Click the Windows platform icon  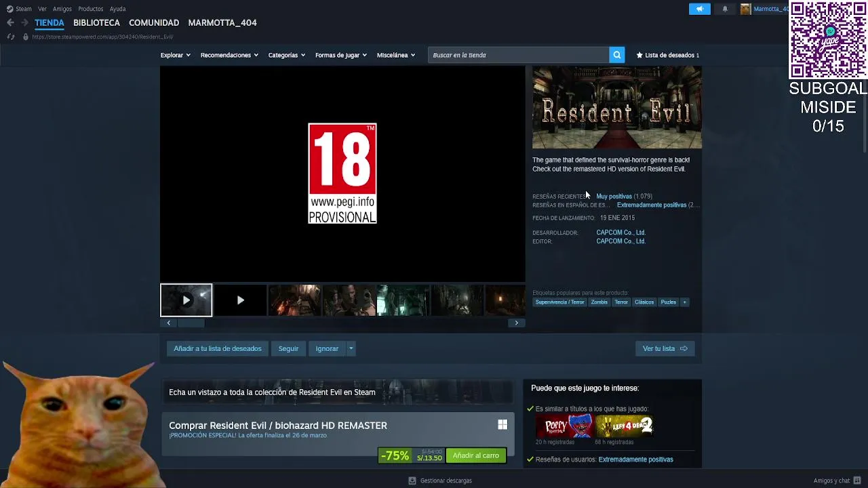point(502,424)
